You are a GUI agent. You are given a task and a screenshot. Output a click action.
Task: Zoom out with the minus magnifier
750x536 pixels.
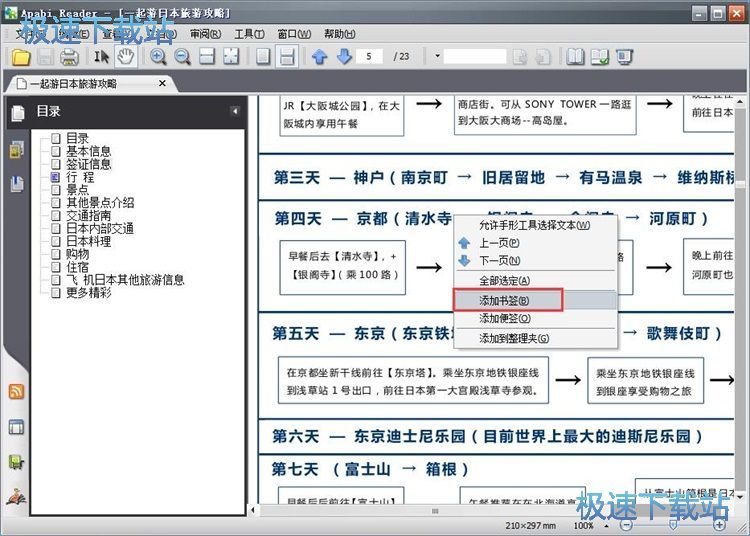tap(182, 57)
